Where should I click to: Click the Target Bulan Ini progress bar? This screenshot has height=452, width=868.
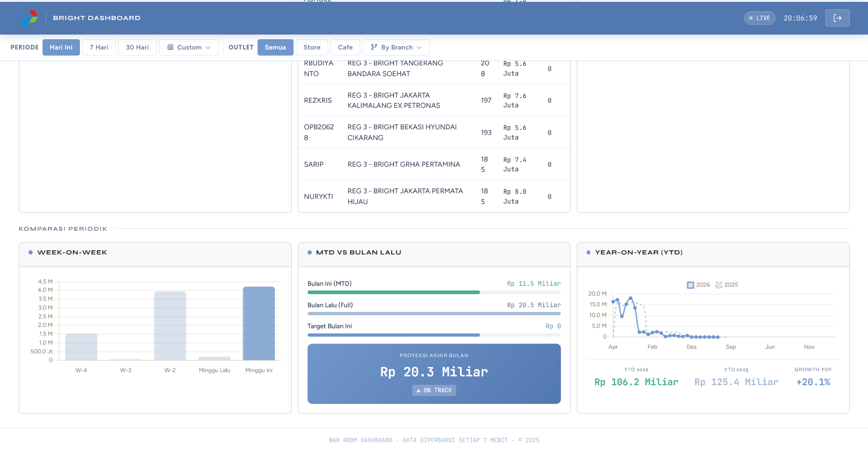tap(434, 335)
